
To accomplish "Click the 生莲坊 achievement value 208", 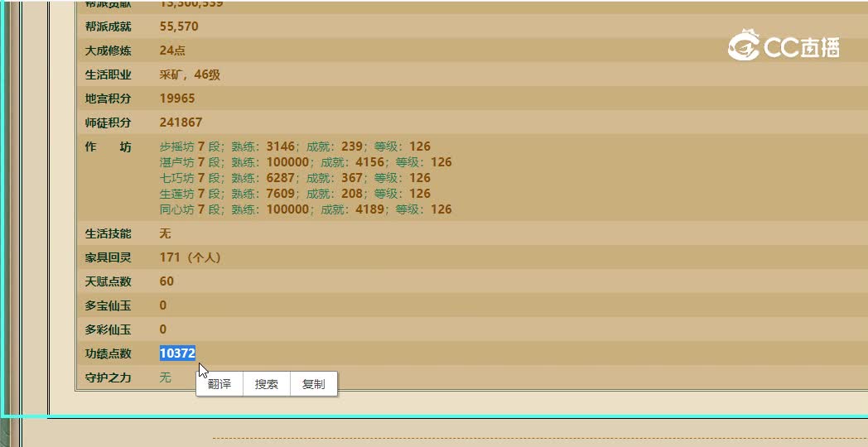I will (351, 193).
